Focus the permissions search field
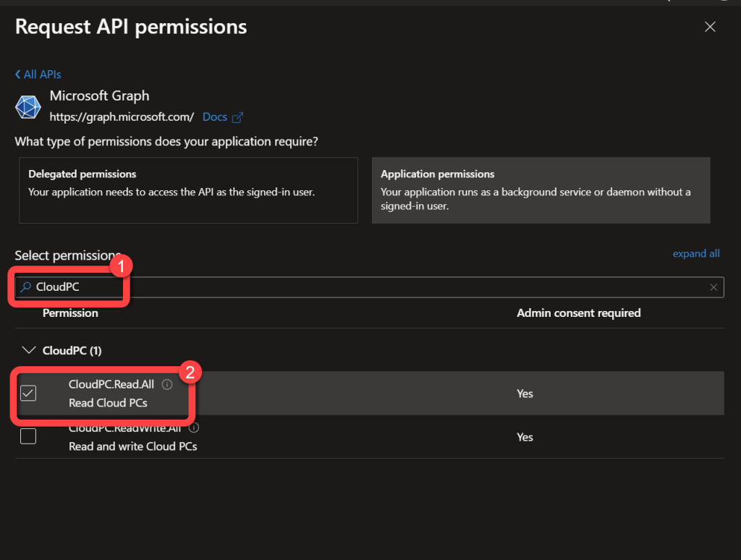The height and width of the screenshot is (560, 741). tap(362, 287)
